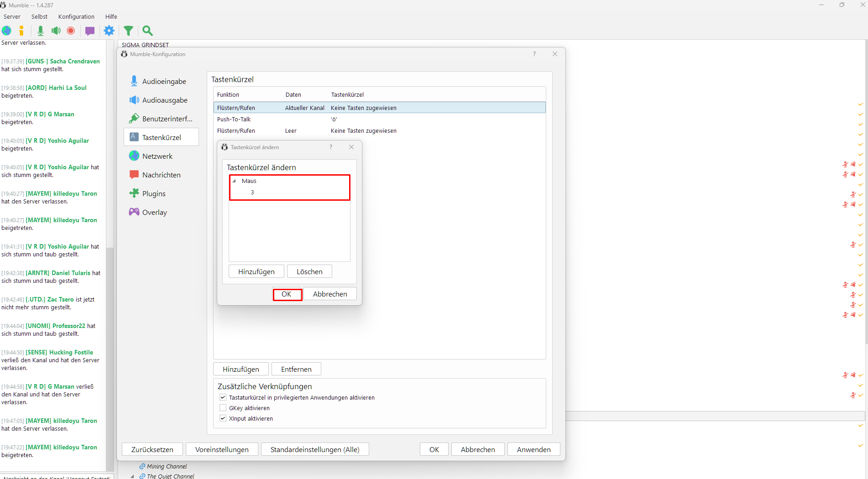The image size is (868, 479).
Task: Click the Mining Channel link icon
Action: (142, 466)
